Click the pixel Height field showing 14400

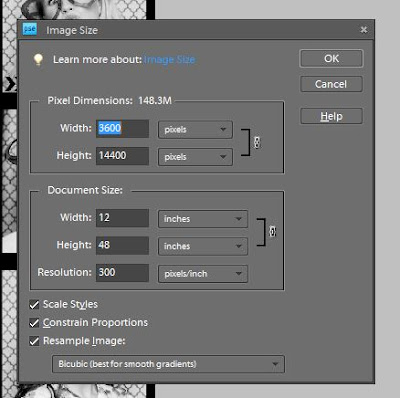[x=122, y=156]
